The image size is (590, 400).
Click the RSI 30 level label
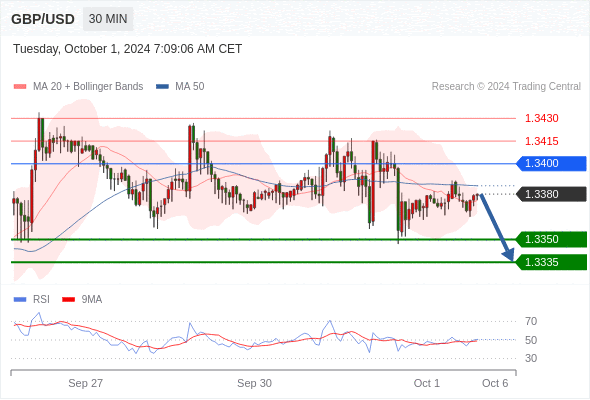pyautogui.click(x=531, y=358)
